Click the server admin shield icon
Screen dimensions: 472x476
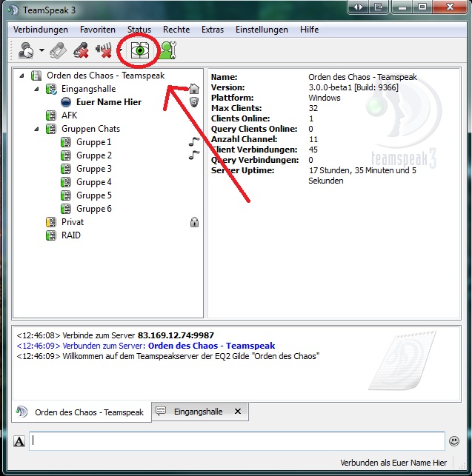point(194,102)
